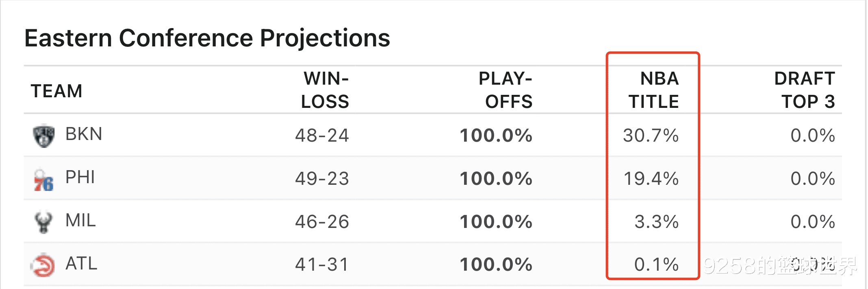Click Atlanta's 41-31 projected record
This screenshot has height=289, width=868.
(322, 265)
